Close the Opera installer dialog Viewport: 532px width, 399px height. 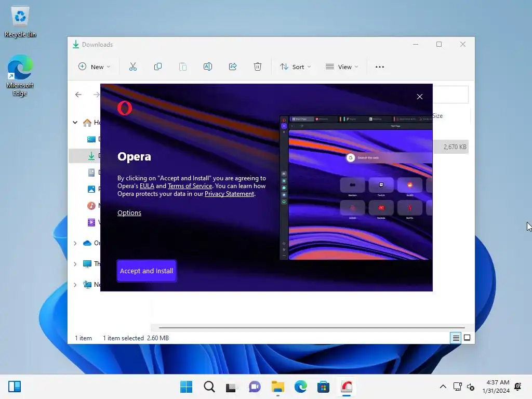click(420, 97)
